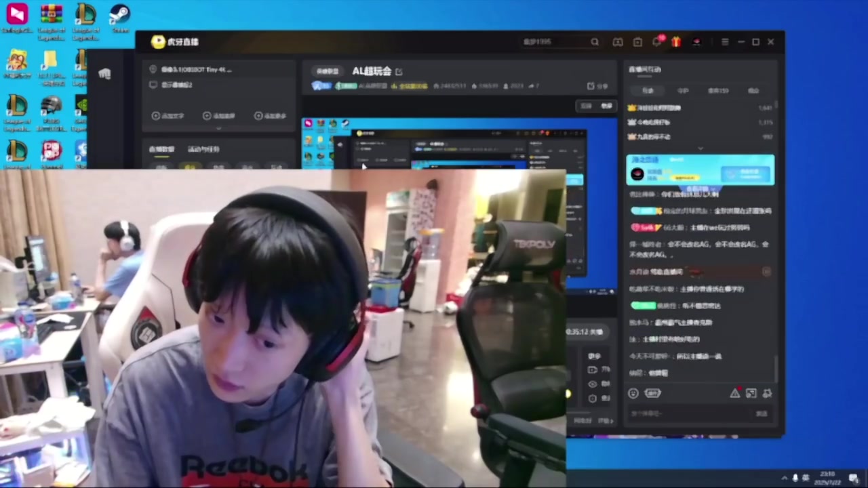The image size is (868, 488).
Task: Open the Steam desktop shortcut
Action: point(119,19)
